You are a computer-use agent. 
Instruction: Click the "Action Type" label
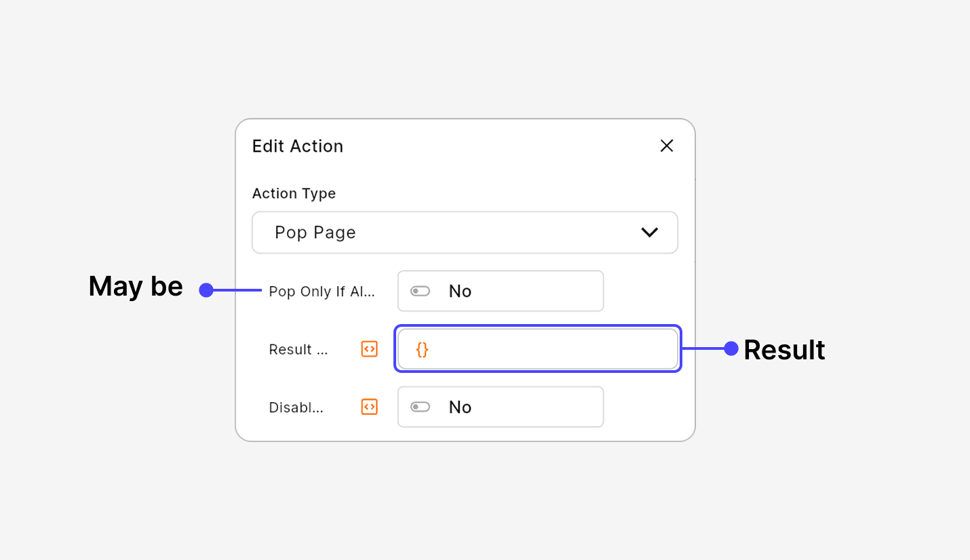point(294,193)
